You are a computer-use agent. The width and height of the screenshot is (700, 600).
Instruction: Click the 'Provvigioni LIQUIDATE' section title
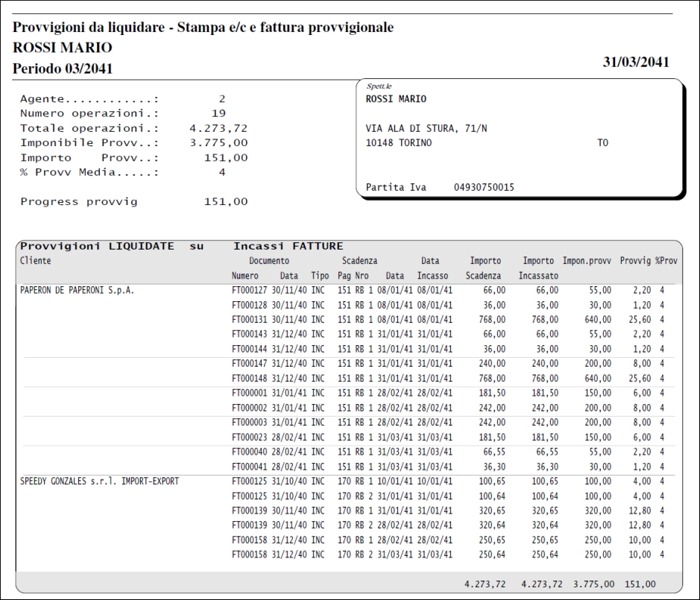[97, 246]
